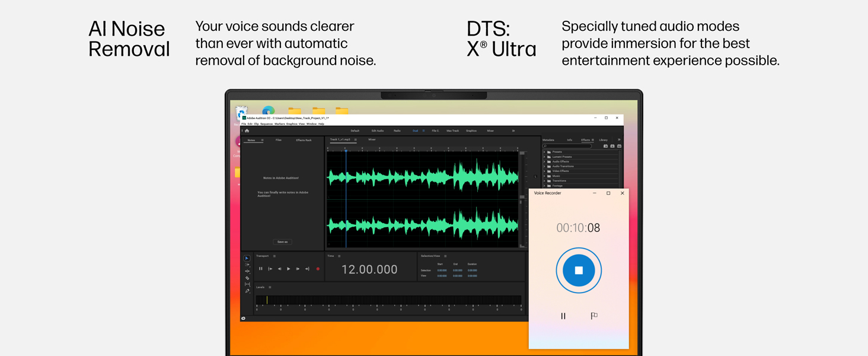Switch to the Files tab
The width and height of the screenshot is (868, 356).
click(x=278, y=139)
